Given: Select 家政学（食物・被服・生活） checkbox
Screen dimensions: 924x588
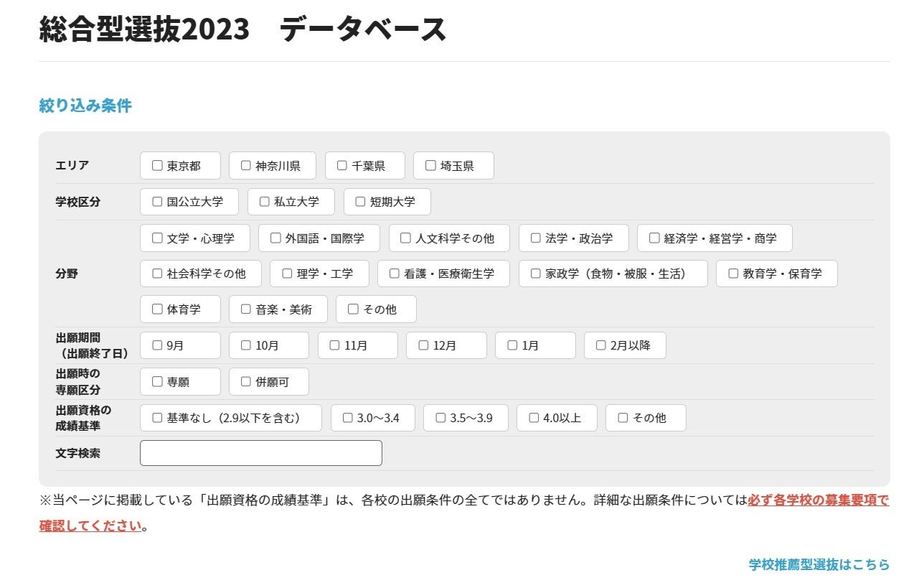Looking at the screenshot, I should tap(536, 274).
